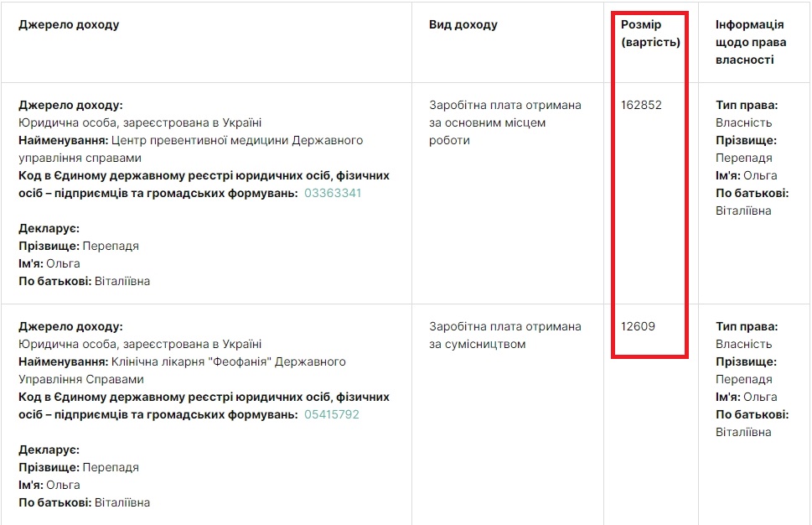
Task: Click 'Тип права' label in the 12609 row
Action: (747, 327)
